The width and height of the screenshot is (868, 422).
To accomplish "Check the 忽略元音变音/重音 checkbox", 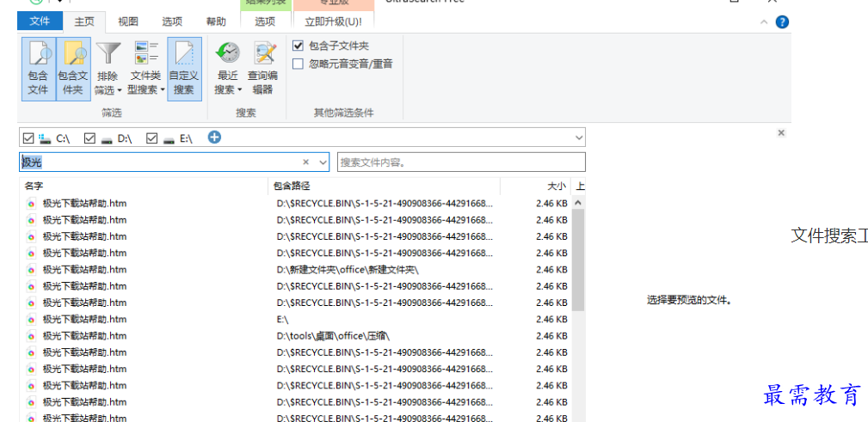I will click(298, 64).
